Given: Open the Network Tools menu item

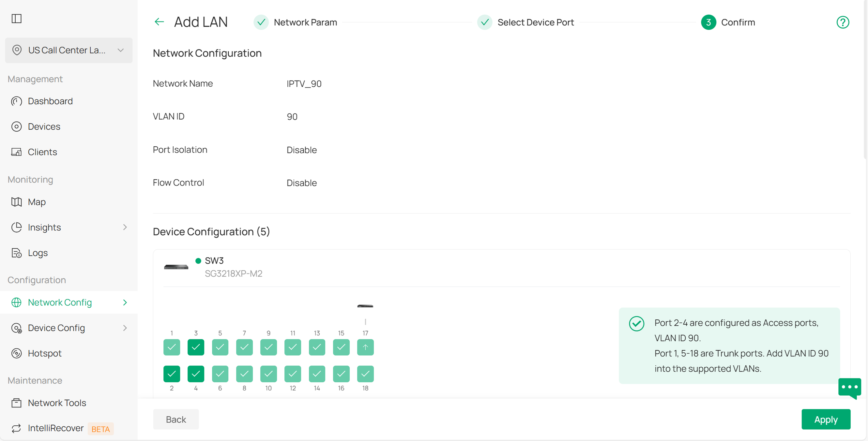Looking at the screenshot, I should pyautogui.click(x=57, y=403).
